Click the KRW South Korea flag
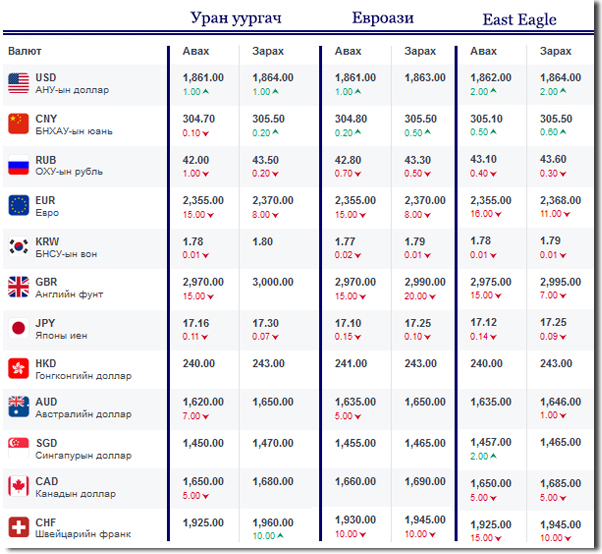 (x=18, y=247)
